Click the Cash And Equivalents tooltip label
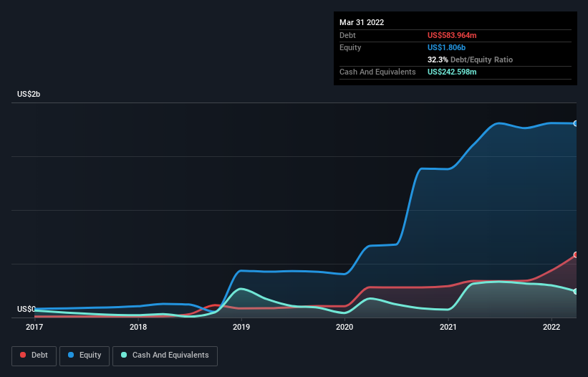Viewport: 588px width, 377px height. (377, 72)
